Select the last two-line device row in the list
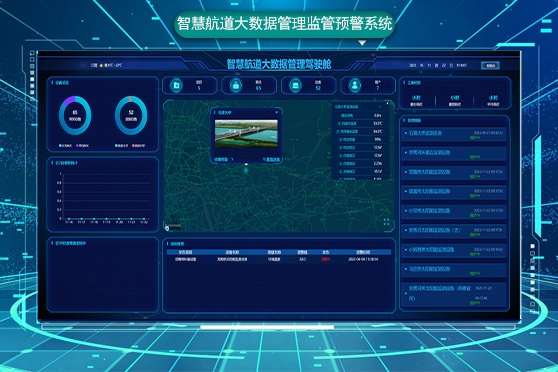 (454, 294)
